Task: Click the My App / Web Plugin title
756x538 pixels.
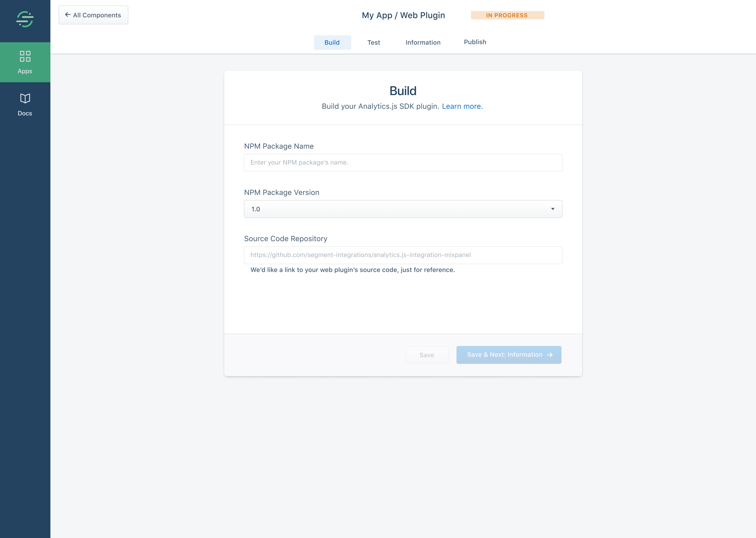Action: (x=403, y=15)
